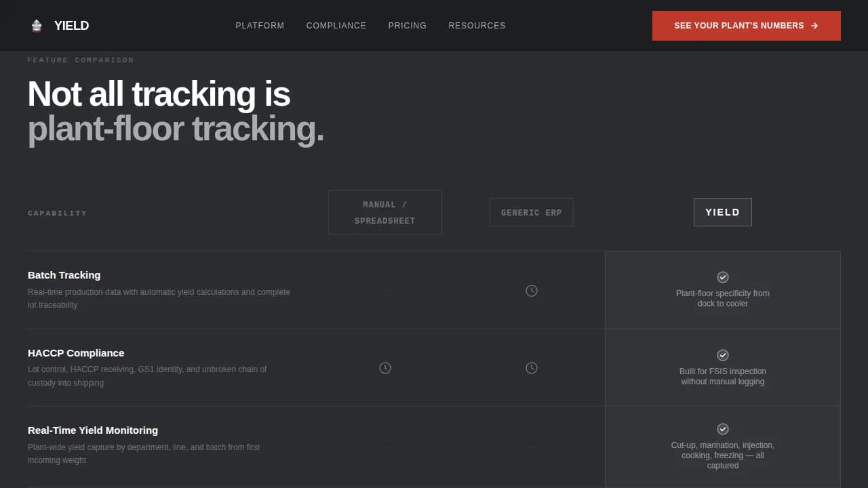Select the YIELD column header

pos(723,212)
